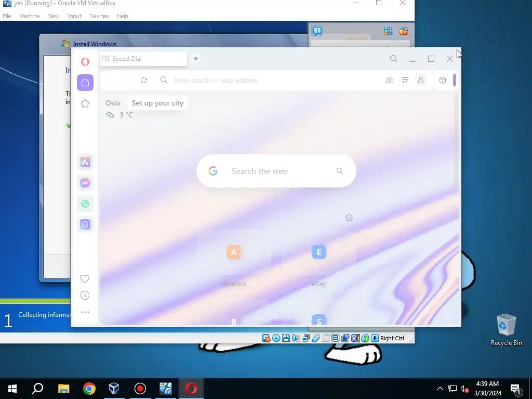Open Messenger in Opera sidebar
This screenshot has width=532, height=399.
point(85,183)
